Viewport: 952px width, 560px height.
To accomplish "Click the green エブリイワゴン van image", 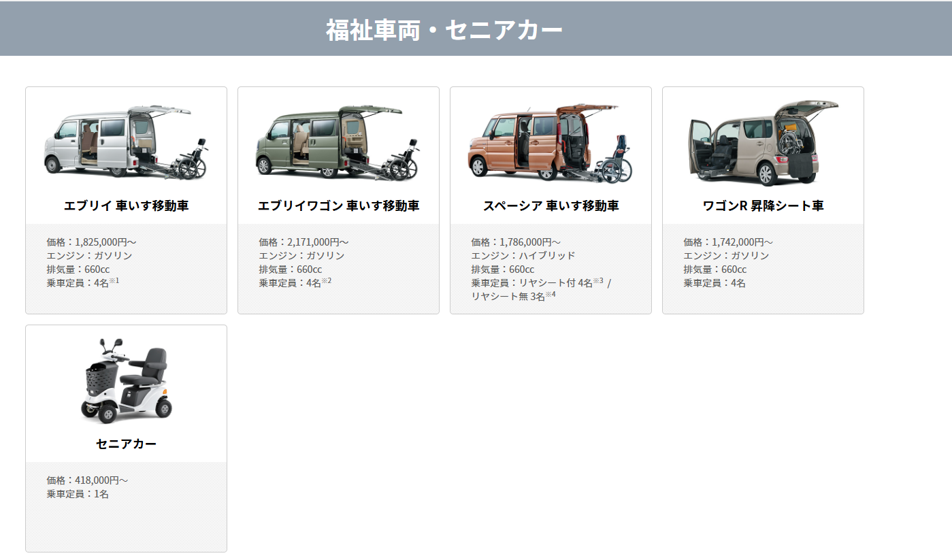I will pyautogui.click(x=338, y=142).
